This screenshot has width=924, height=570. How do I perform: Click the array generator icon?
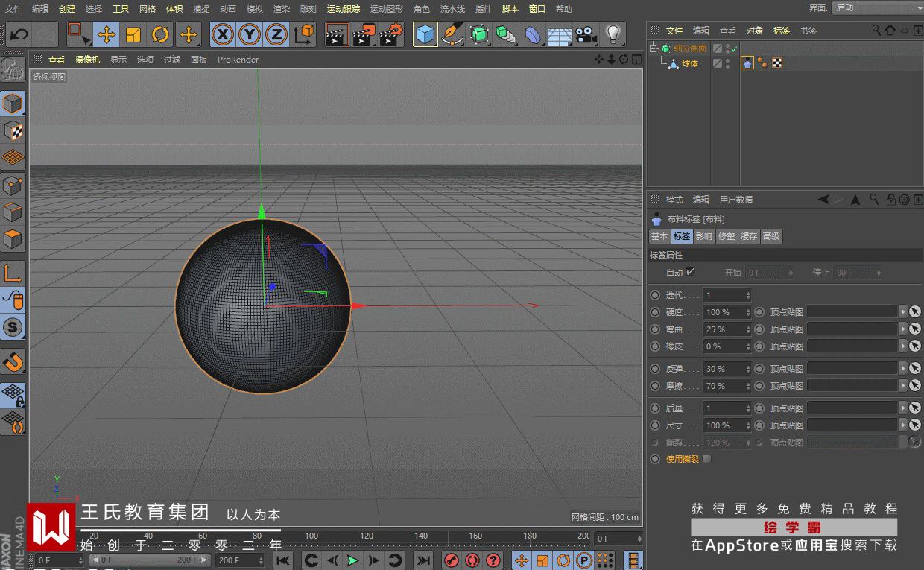point(506,34)
